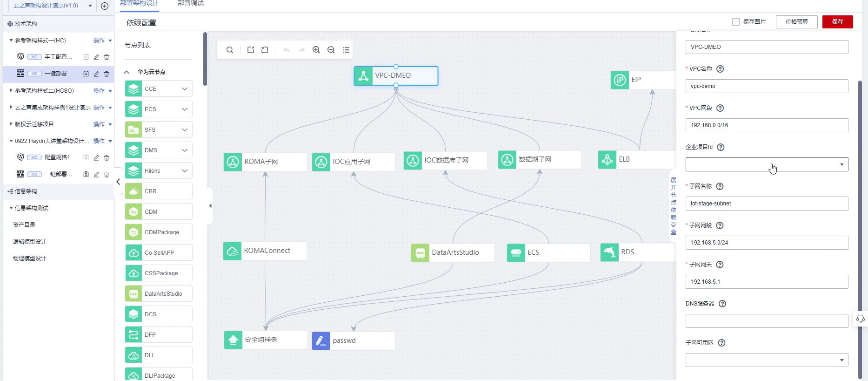The height and width of the screenshot is (381, 868).
Task: Open the 子网可用区 dropdown
Action: pyautogui.click(x=767, y=360)
